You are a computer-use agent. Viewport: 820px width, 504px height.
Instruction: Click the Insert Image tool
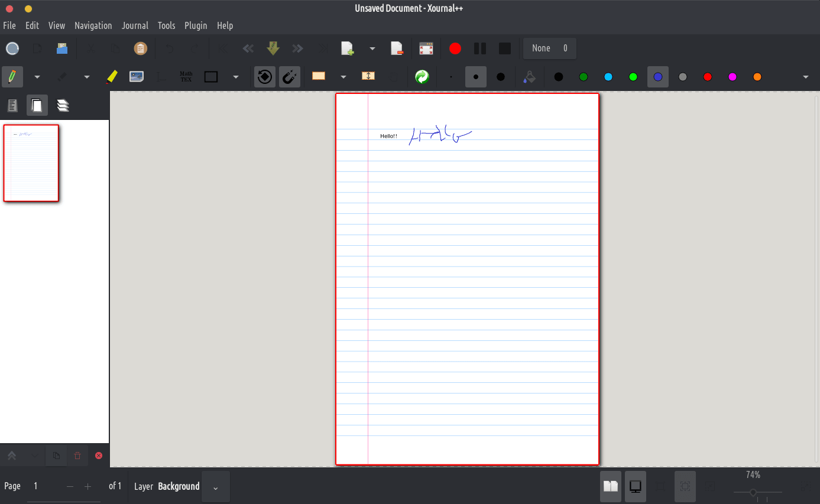(x=137, y=77)
